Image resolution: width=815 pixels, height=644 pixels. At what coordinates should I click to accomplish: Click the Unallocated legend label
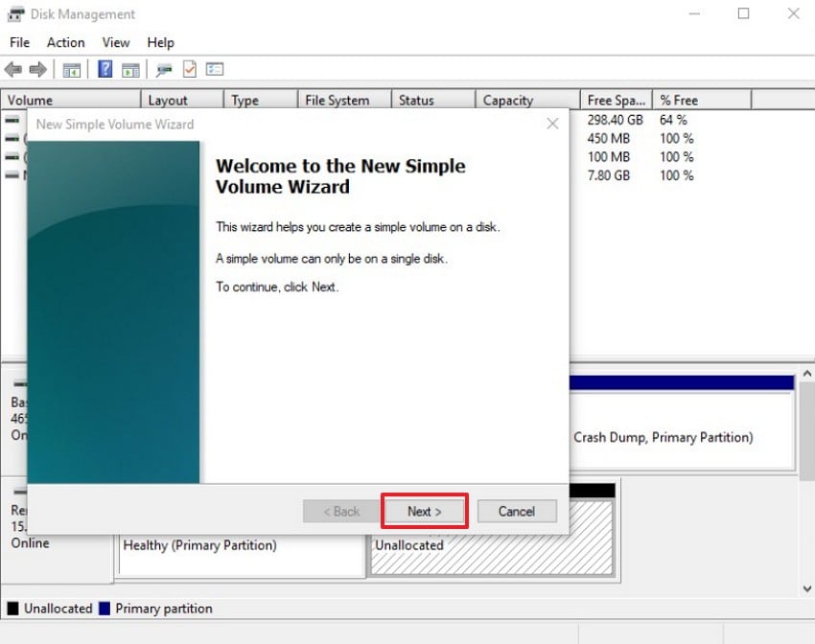(x=58, y=609)
